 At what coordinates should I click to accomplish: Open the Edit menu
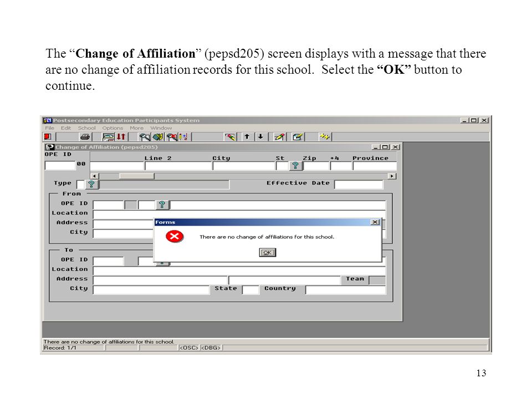66,128
